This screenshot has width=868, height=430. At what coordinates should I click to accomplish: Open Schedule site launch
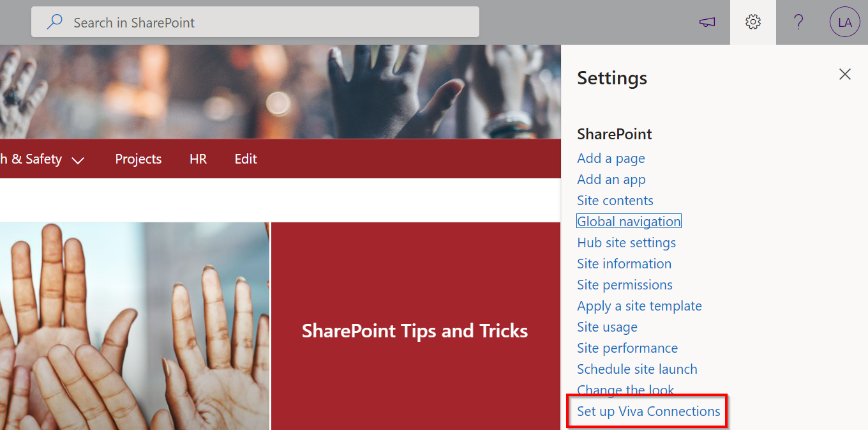click(637, 369)
